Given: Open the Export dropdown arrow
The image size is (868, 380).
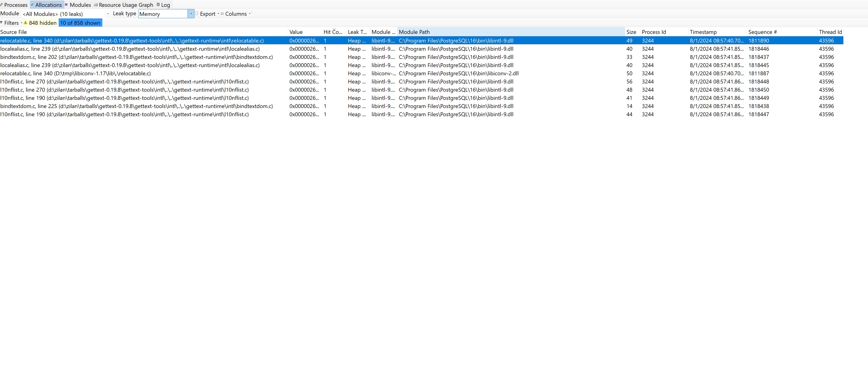Looking at the screenshot, I should [x=218, y=14].
